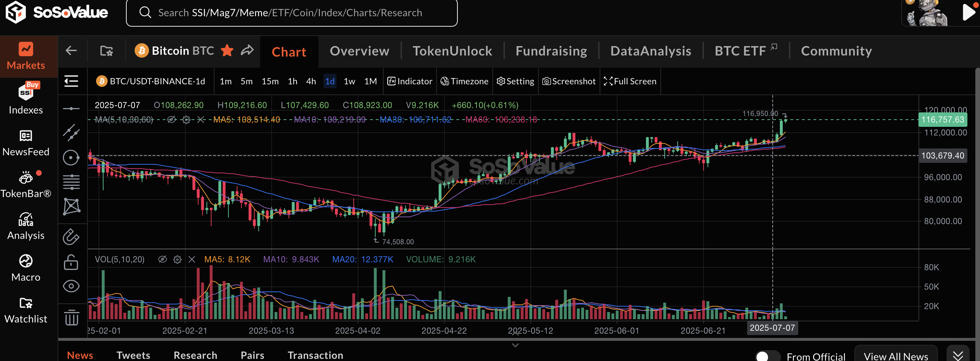The width and height of the screenshot is (980, 361).
Task: Toggle the Bitcoin favorite star
Action: click(x=227, y=50)
